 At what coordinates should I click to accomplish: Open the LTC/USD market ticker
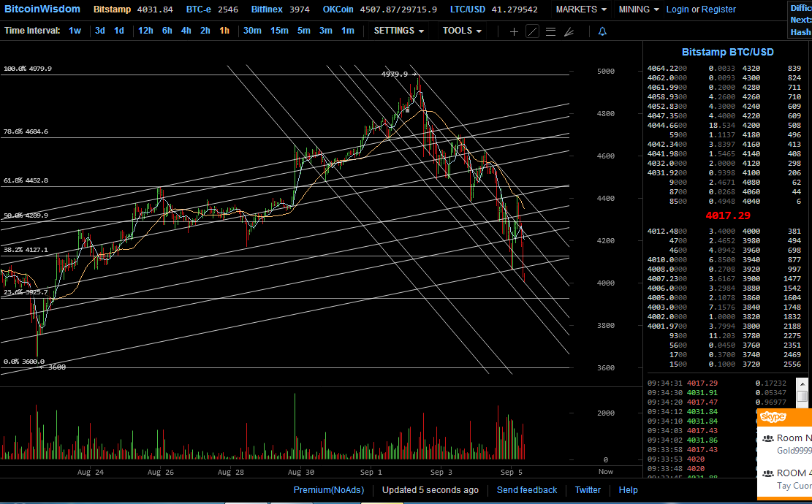point(493,9)
